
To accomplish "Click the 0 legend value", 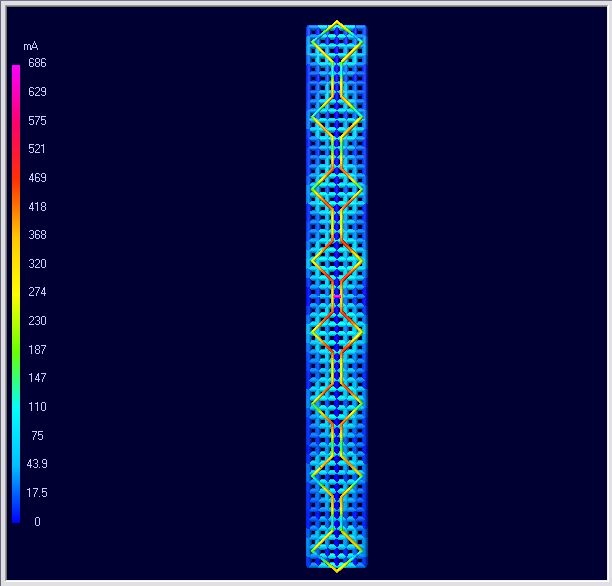I will click(x=37, y=522).
